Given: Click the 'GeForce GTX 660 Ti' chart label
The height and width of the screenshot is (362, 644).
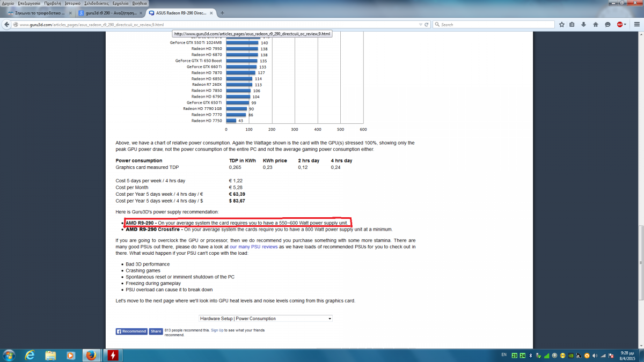Looking at the screenshot, I should click(204, 67).
